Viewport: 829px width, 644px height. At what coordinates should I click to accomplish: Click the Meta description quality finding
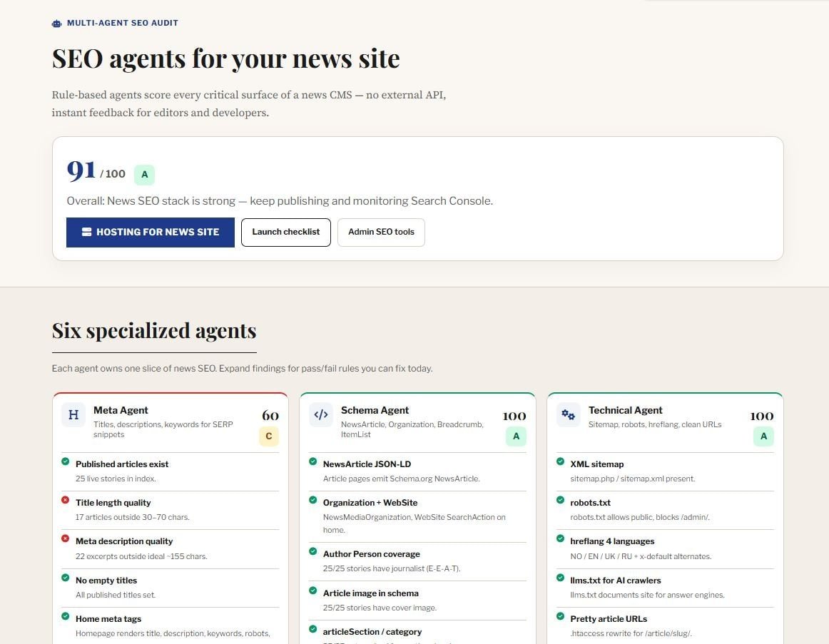point(124,541)
